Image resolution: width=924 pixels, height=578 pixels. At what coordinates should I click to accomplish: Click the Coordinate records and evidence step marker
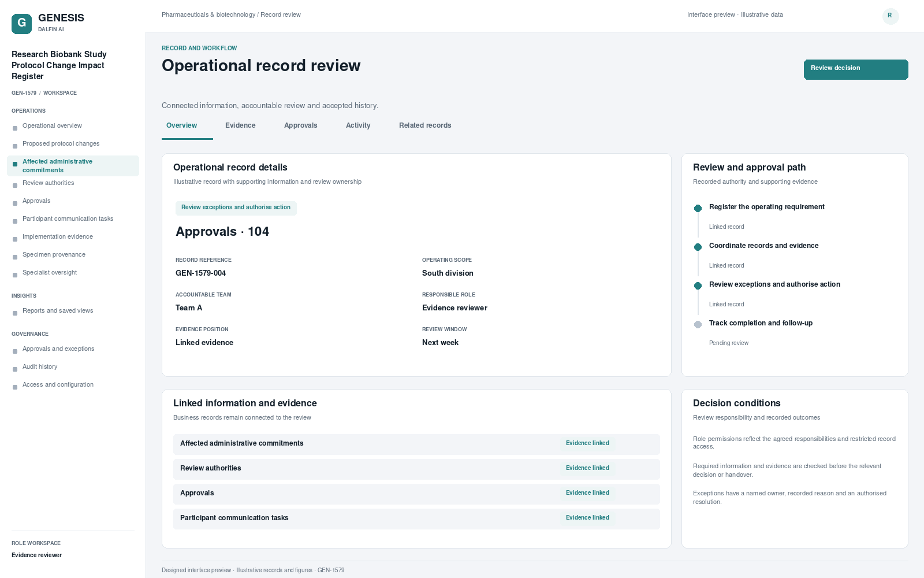(x=698, y=247)
